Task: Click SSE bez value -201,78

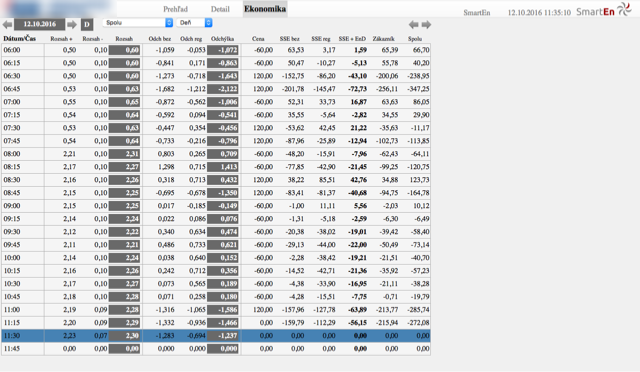Action: click(x=293, y=89)
